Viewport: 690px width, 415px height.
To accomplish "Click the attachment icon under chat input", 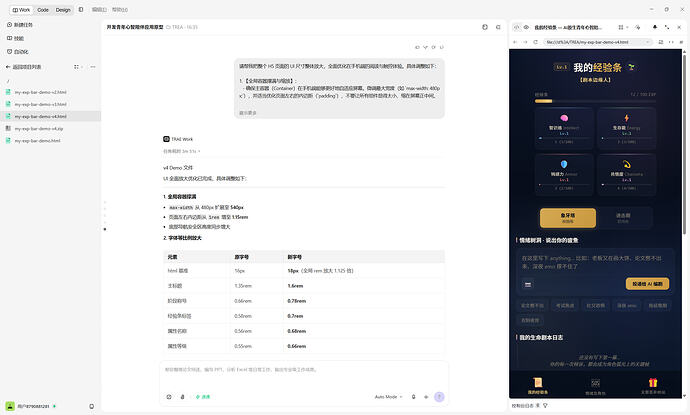I will click(183, 397).
